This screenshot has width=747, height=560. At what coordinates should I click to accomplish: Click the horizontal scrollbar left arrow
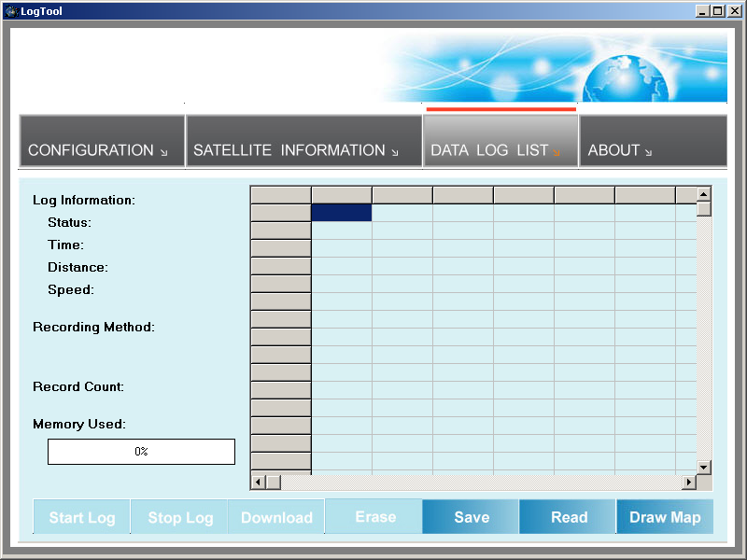tap(259, 482)
